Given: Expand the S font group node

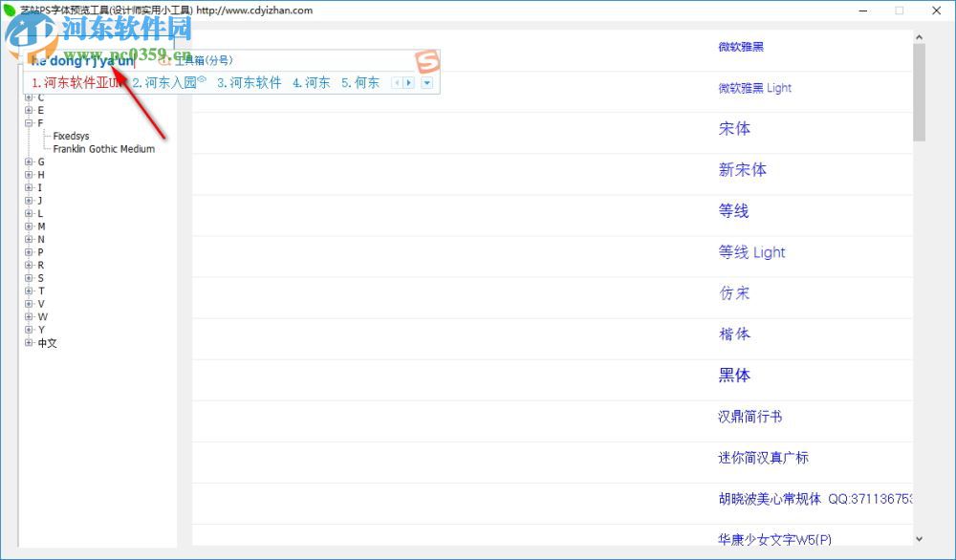Looking at the screenshot, I should click(x=30, y=277).
